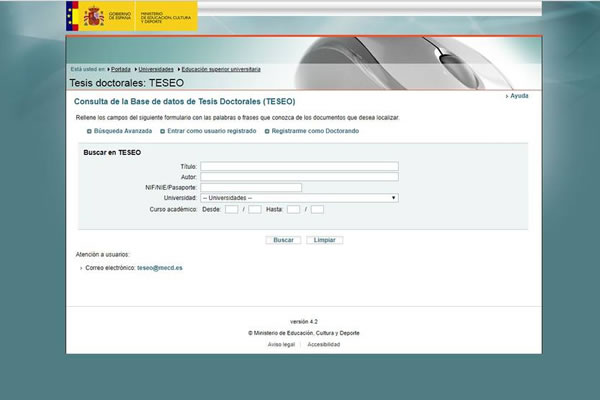This screenshot has width=600, height=400.
Task: Expand the Universidades dropdown
Action: 299,198
